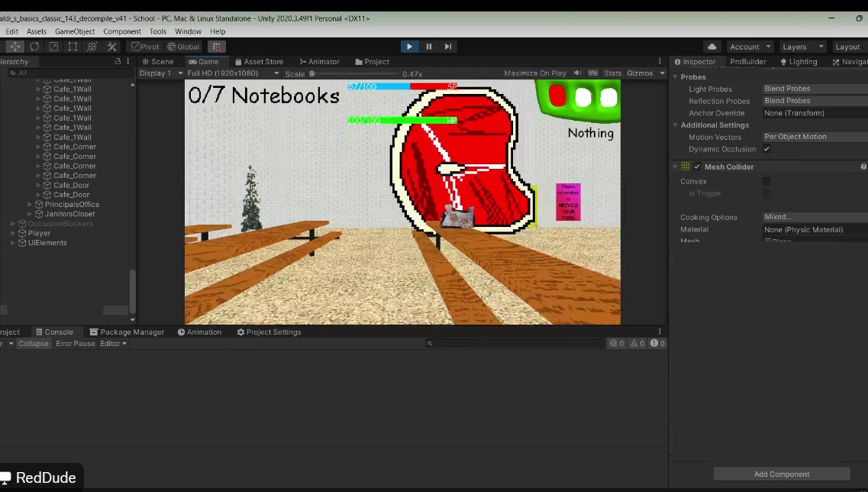Open the Layout dropdown

pos(849,47)
